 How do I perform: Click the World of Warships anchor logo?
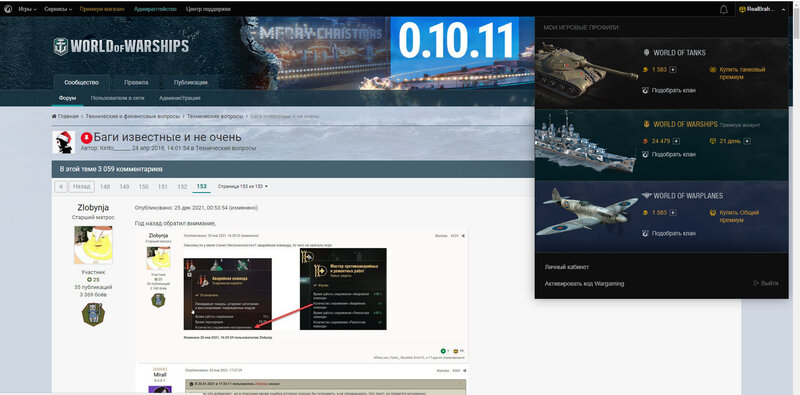click(61, 46)
